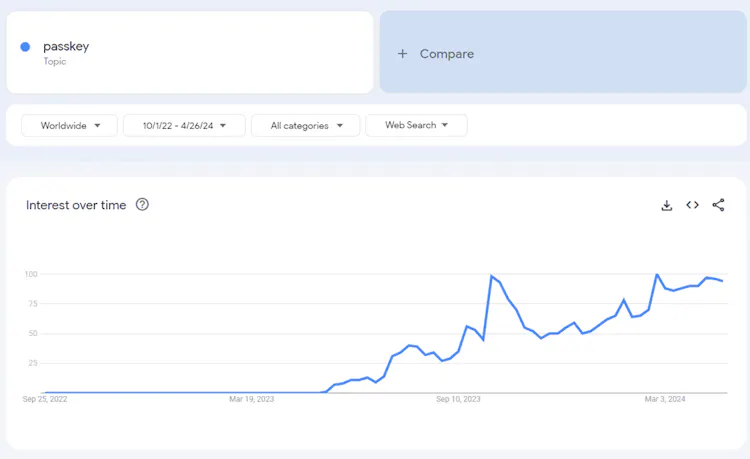Click the Mar 19, 2023 axis label
The image size is (750, 459).
click(251, 399)
